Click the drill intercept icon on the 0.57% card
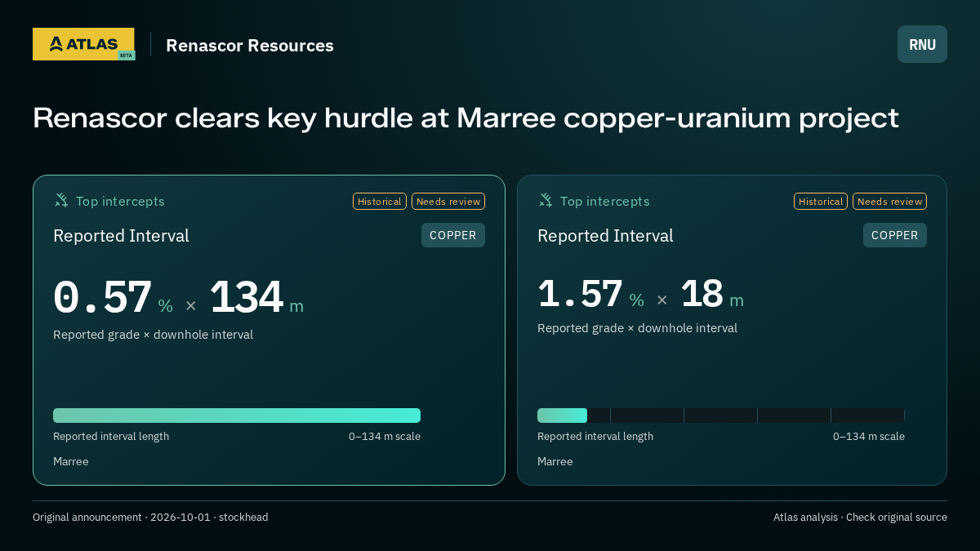Screen dimensions: 980x551 tap(61, 200)
